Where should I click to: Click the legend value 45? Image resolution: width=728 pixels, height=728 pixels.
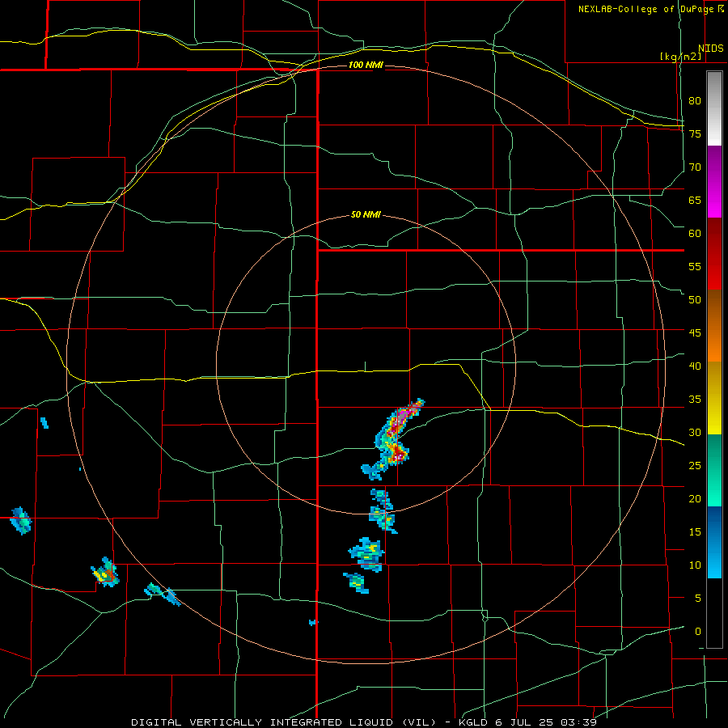[x=695, y=333]
